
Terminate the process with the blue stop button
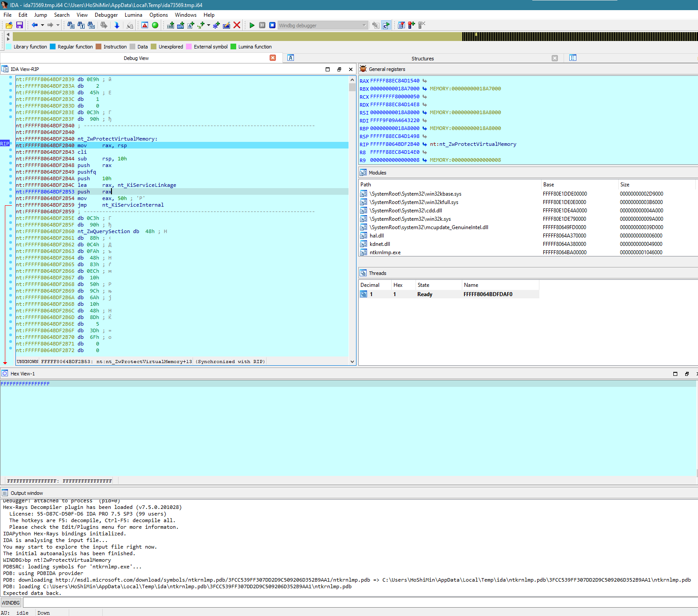pos(272,26)
